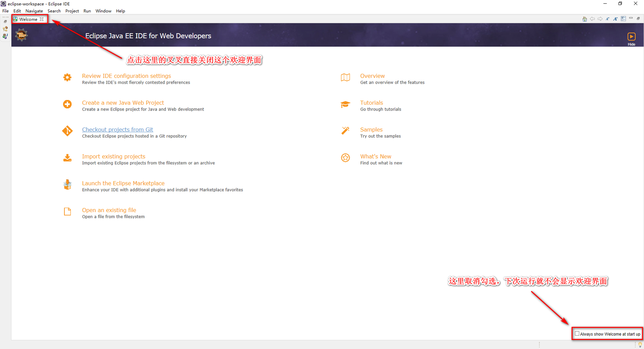
Task: Click the navigate back arrow
Action: click(592, 19)
